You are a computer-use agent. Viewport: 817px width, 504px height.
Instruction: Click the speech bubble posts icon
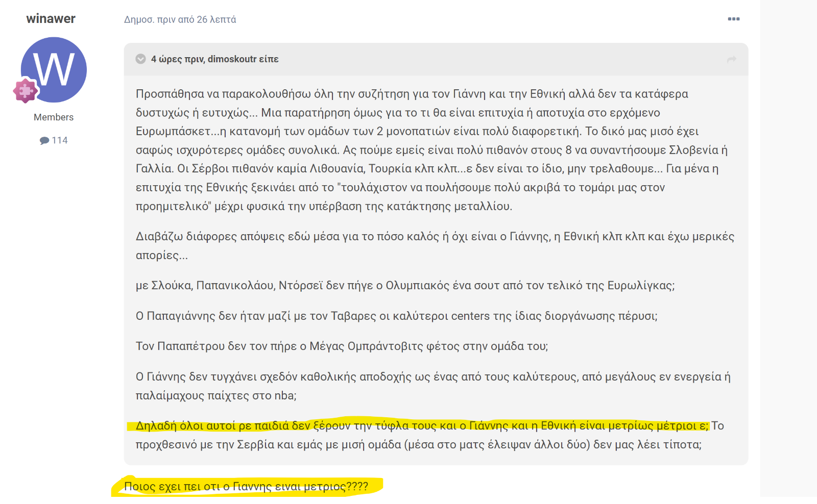pos(44,141)
